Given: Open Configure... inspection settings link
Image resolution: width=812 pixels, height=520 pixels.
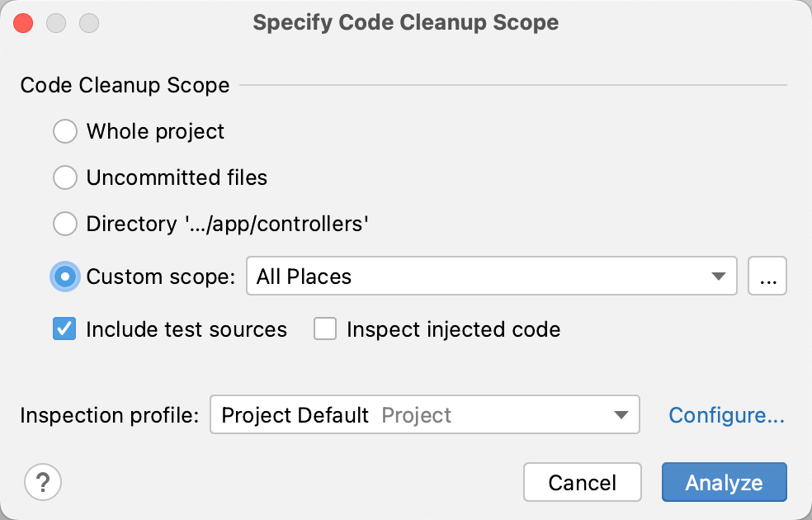Looking at the screenshot, I should [726, 415].
